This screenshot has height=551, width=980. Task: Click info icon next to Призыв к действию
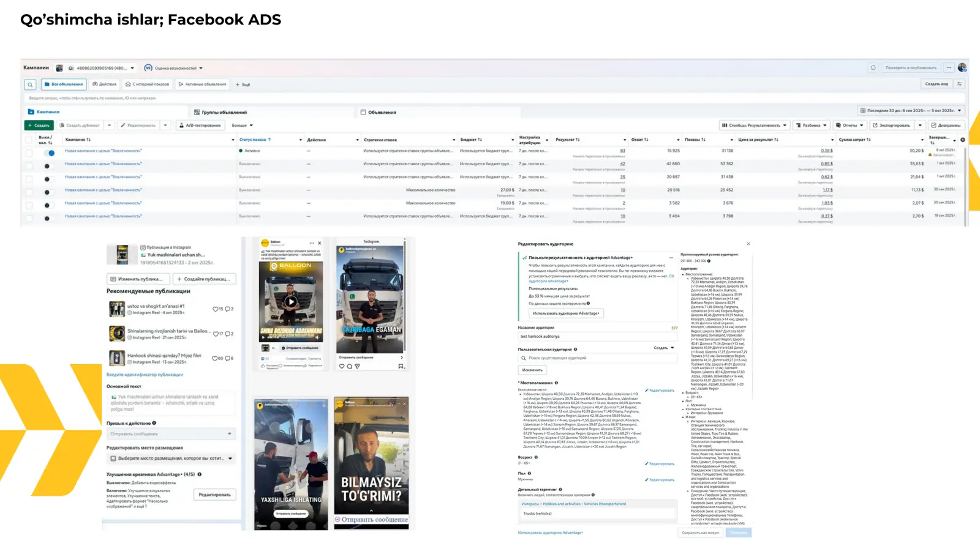coord(154,423)
